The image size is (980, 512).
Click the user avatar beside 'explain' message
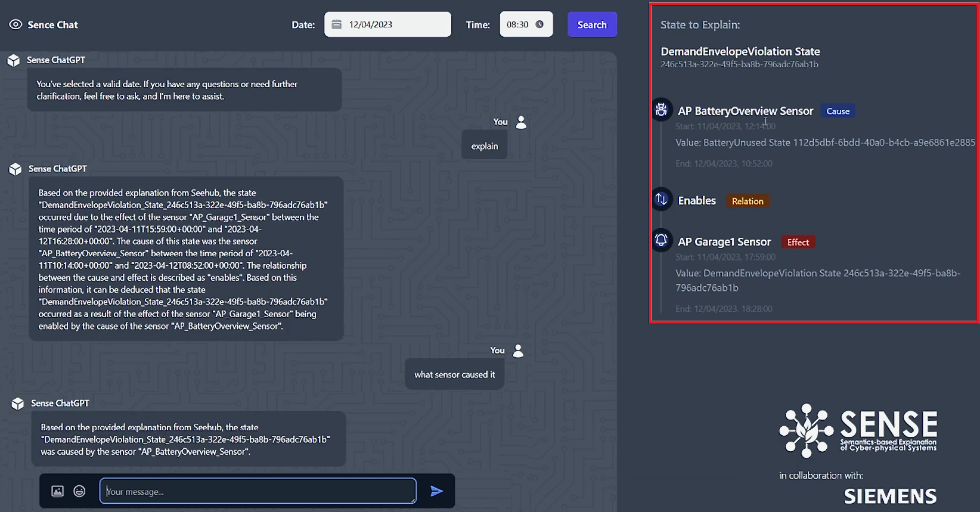(521, 122)
